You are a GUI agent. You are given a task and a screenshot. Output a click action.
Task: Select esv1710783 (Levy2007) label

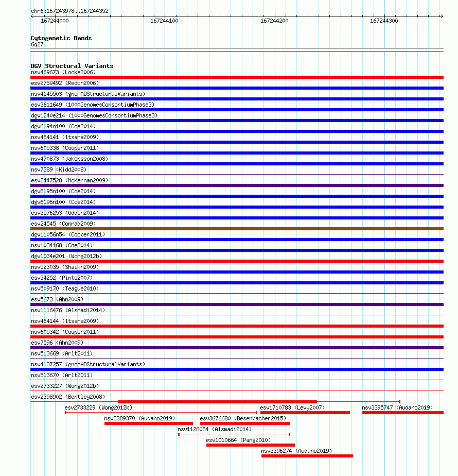292,407
